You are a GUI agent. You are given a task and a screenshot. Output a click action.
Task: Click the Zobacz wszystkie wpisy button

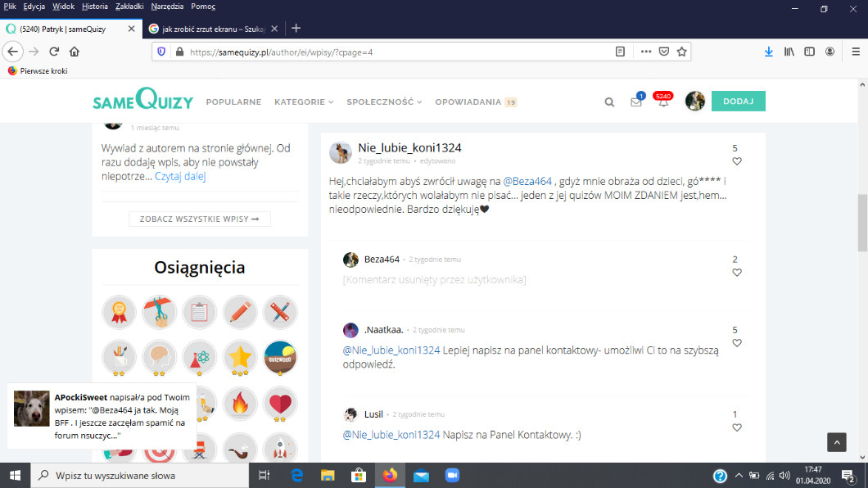click(199, 219)
